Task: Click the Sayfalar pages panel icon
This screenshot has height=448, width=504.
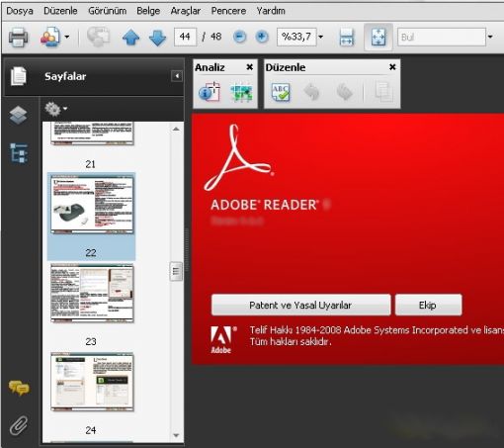Action: pos(19,76)
